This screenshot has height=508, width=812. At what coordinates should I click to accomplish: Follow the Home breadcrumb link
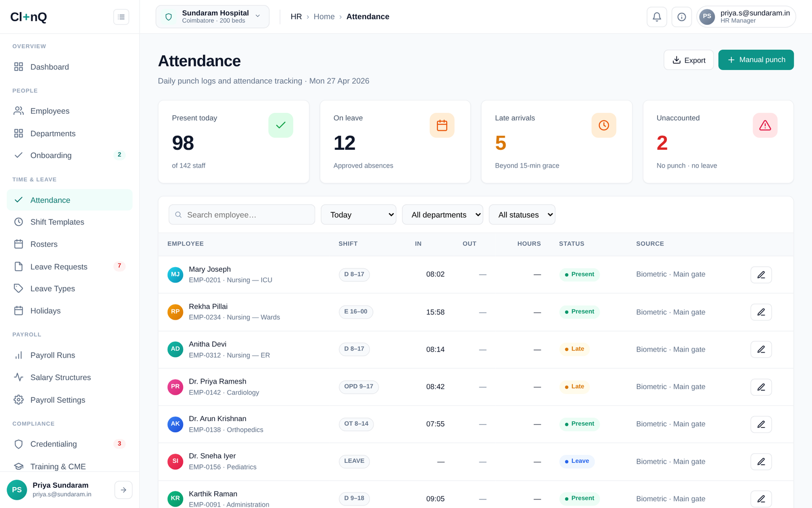tap(324, 17)
